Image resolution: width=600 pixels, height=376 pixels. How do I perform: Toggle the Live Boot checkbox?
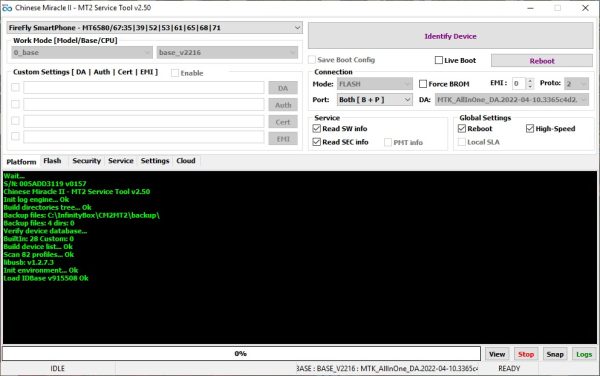tap(439, 60)
